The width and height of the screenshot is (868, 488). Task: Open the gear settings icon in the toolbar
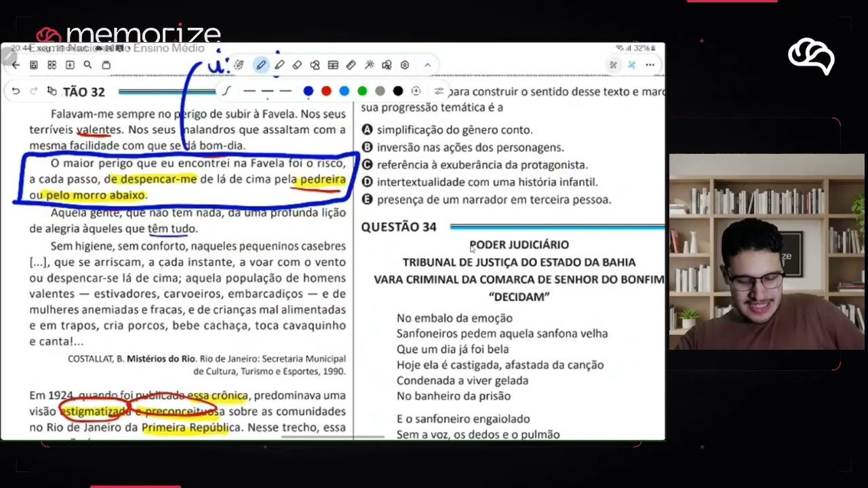(x=405, y=65)
